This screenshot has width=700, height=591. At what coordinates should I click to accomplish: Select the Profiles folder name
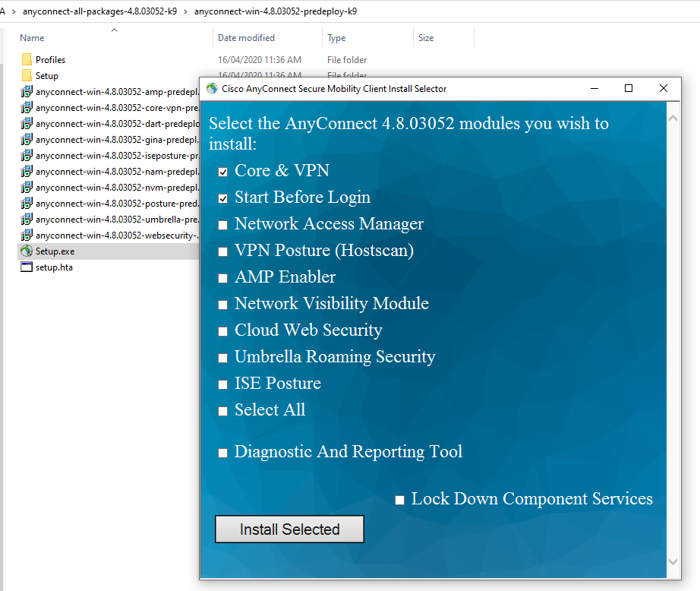coord(50,59)
